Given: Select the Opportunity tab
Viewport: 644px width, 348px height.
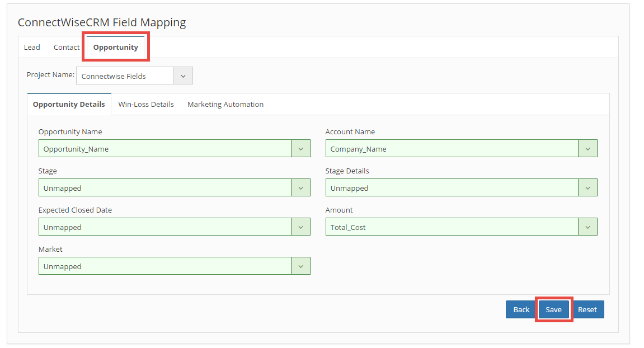Looking at the screenshot, I should (115, 48).
